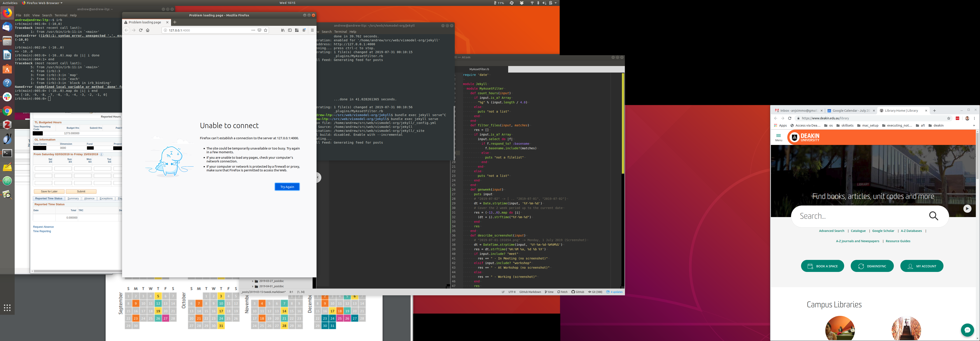The image size is (980, 341).
Task: Click Fetch in Atom status bar
Action: pos(562,292)
